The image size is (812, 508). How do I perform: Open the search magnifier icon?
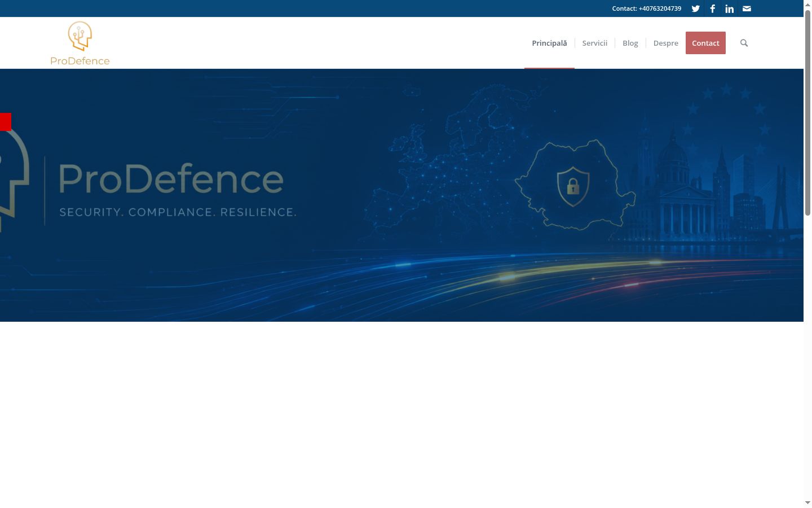(744, 43)
